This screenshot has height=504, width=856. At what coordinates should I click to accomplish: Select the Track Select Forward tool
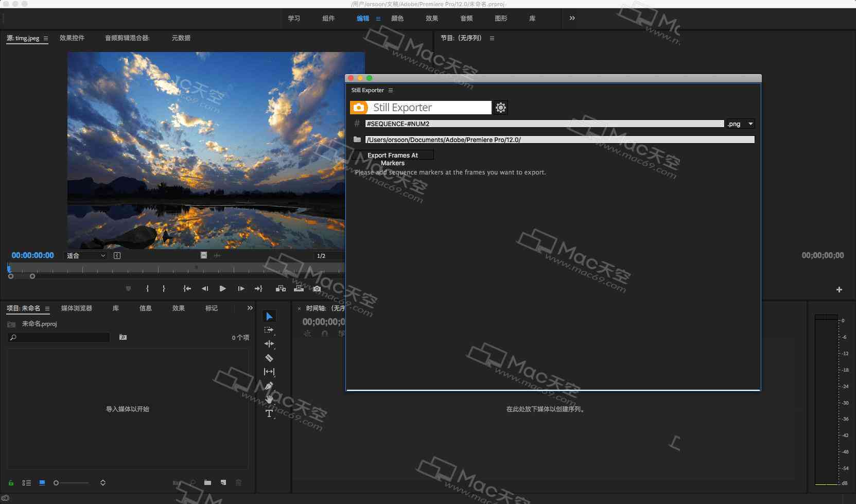269,330
